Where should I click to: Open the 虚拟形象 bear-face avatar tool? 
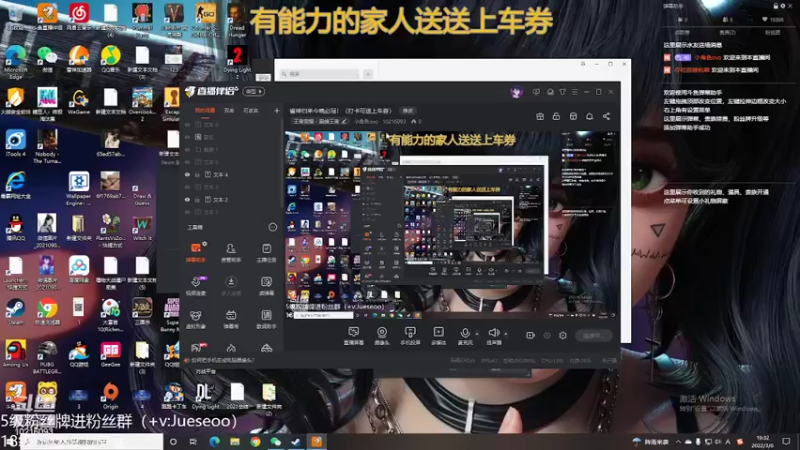196,319
